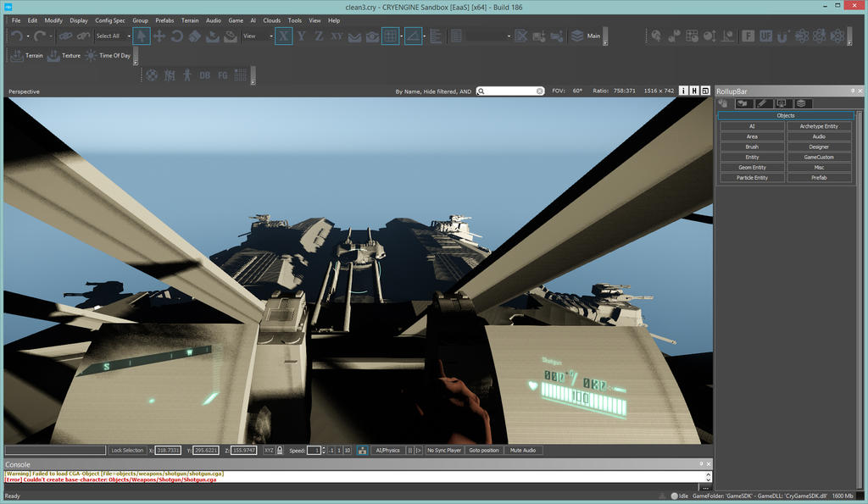
Task: Open the DB Database View icon
Action: pyautogui.click(x=205, y=75)
